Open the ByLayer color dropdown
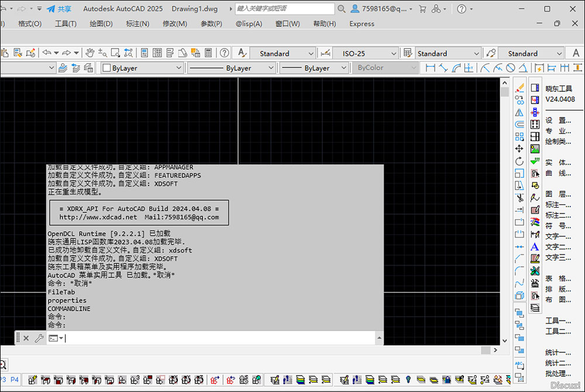Viewport: 585px width, 392px height. click(x=142, y=68)
